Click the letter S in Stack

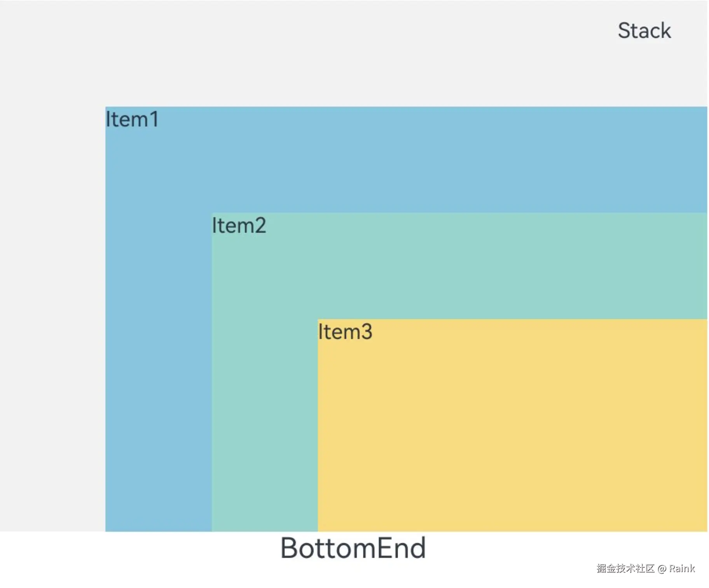625,31
